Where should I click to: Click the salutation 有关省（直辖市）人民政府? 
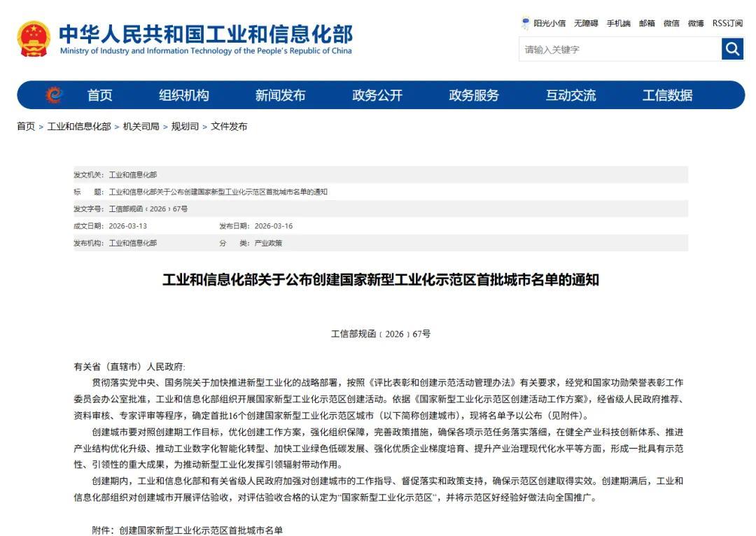pyautogui.click(x=129, y=367)
